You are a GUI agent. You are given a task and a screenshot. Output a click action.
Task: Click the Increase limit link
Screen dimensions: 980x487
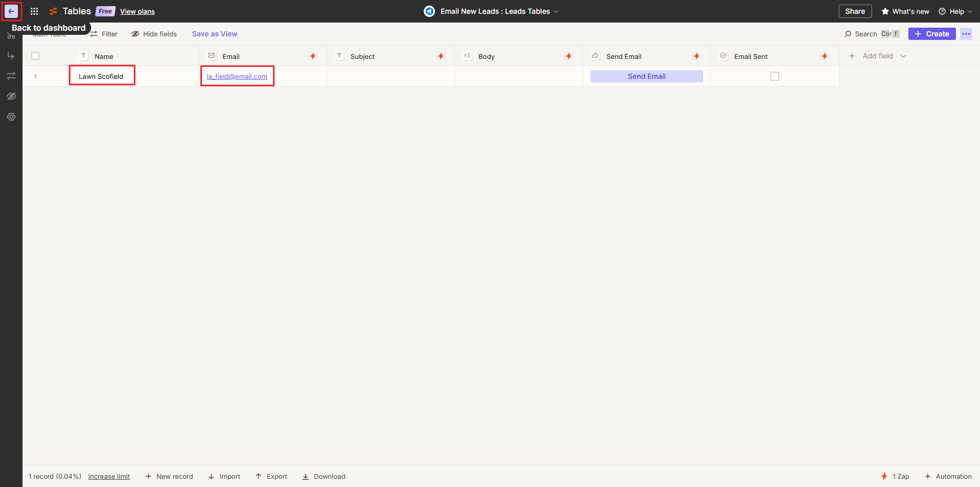pos(109,476)
